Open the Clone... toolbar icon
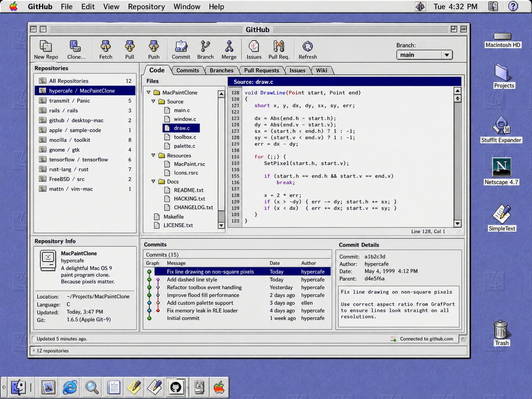This screenshot has height=399, width=532. (x=75, y=46)
